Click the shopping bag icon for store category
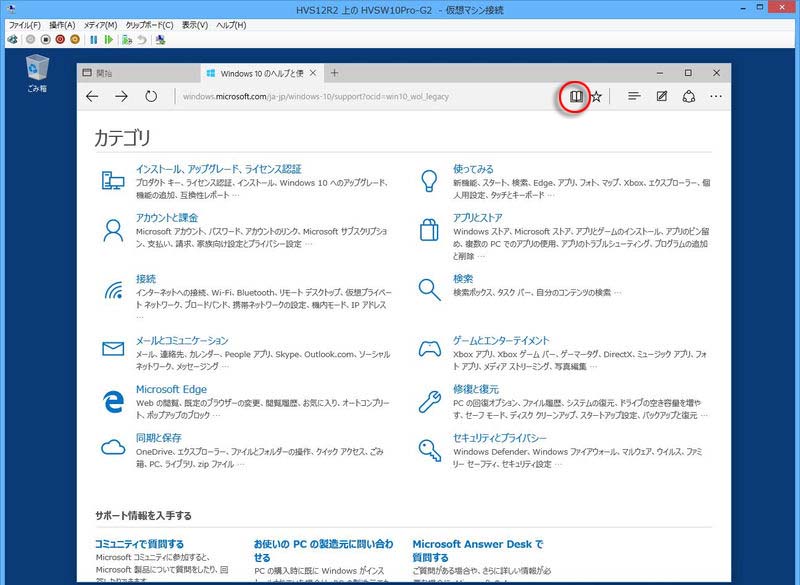800x585 pixels. pos(429,230)
